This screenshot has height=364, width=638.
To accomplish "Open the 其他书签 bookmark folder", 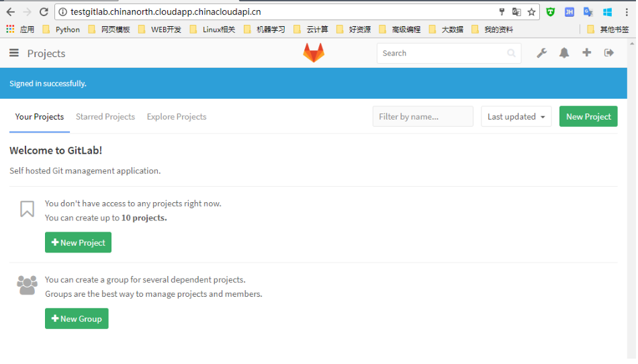I will pyautogui.click(x=608, y=30).
